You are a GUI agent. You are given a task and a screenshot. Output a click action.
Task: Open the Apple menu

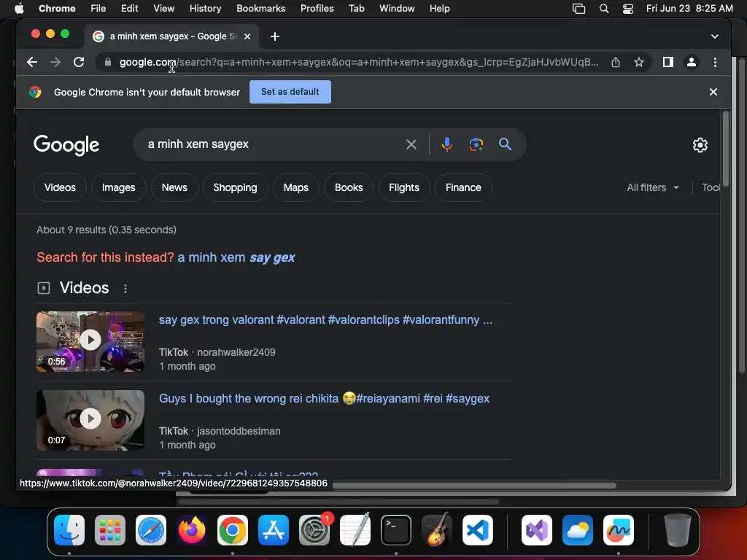(x=19, y=9)
